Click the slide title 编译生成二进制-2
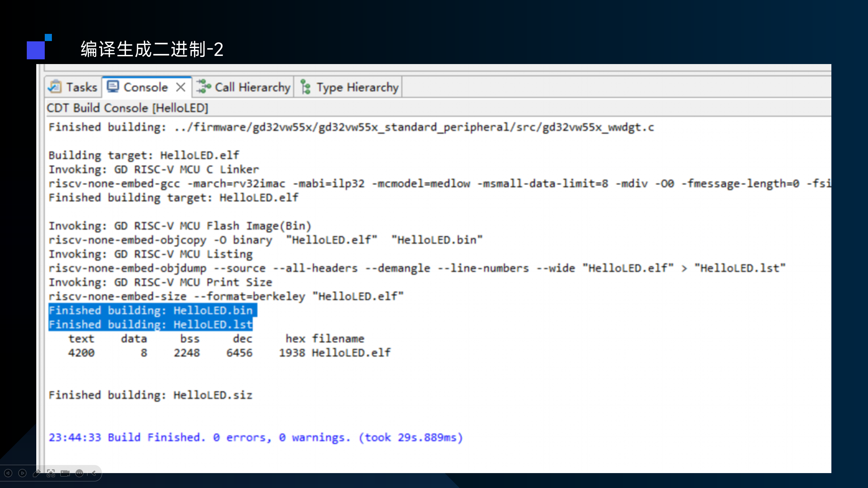 click(x=152, y=49)
